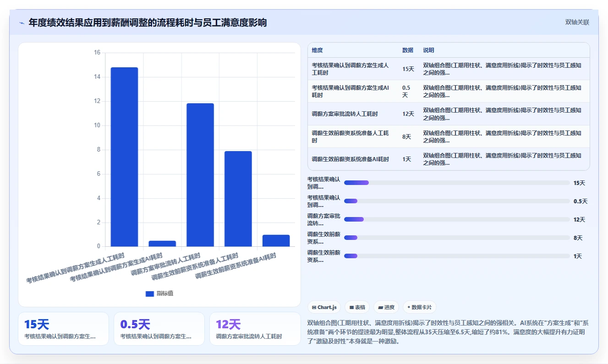Click the 15天 value beside the progress bar
The image size is (608, 364).
click(x=579, y=183)
